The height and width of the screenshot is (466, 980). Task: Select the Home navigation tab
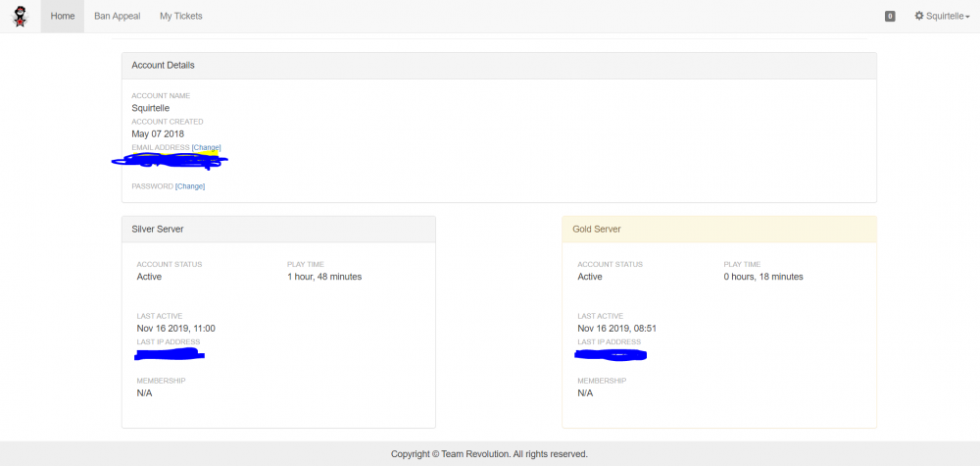[x=62, y=17]
